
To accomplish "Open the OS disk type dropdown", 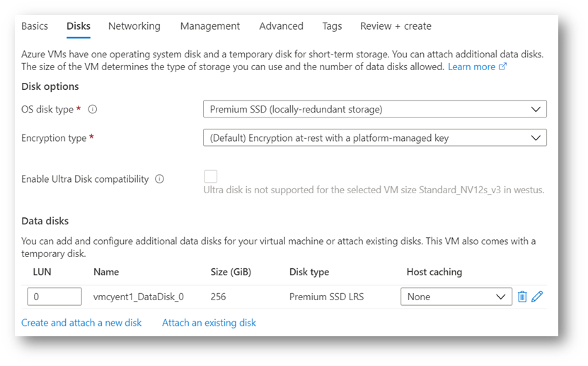I will pos(374,109).
